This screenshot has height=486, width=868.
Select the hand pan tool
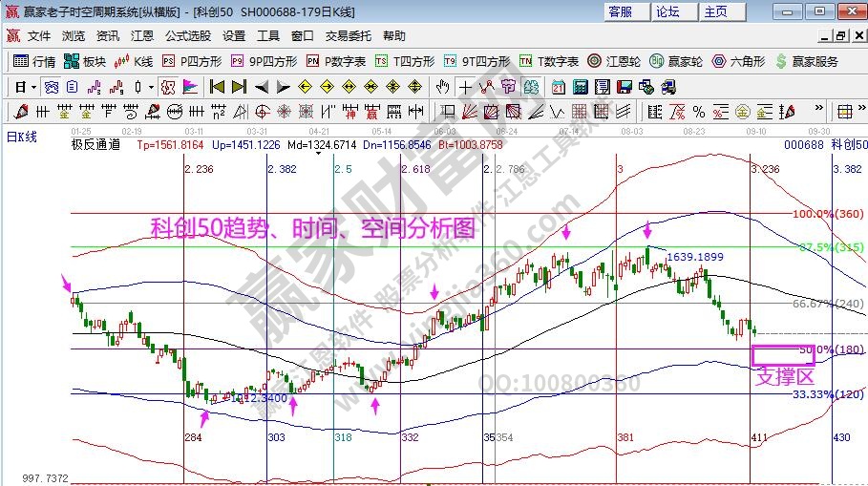click(442, 87)
